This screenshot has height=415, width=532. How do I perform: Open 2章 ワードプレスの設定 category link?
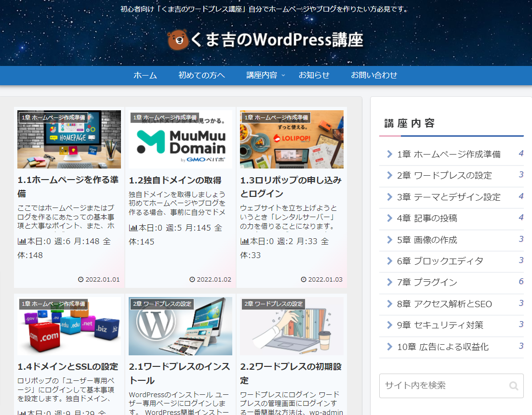click(x=444, y=175)
